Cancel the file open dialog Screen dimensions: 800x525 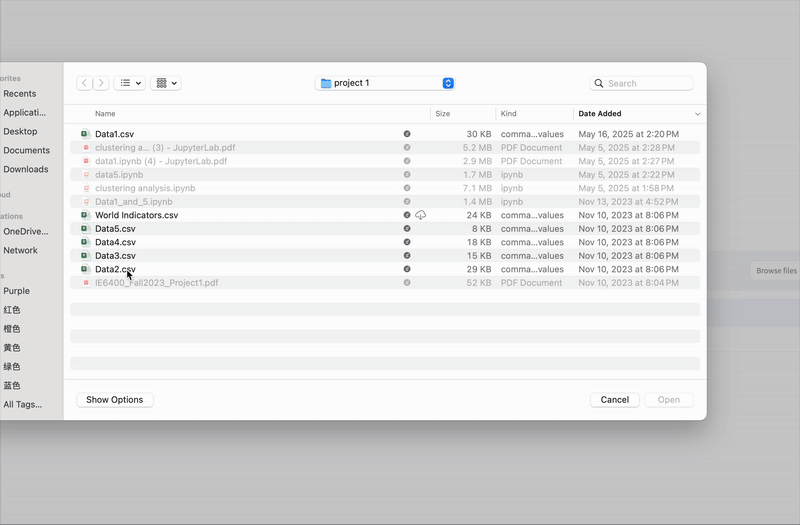point(614,400)
